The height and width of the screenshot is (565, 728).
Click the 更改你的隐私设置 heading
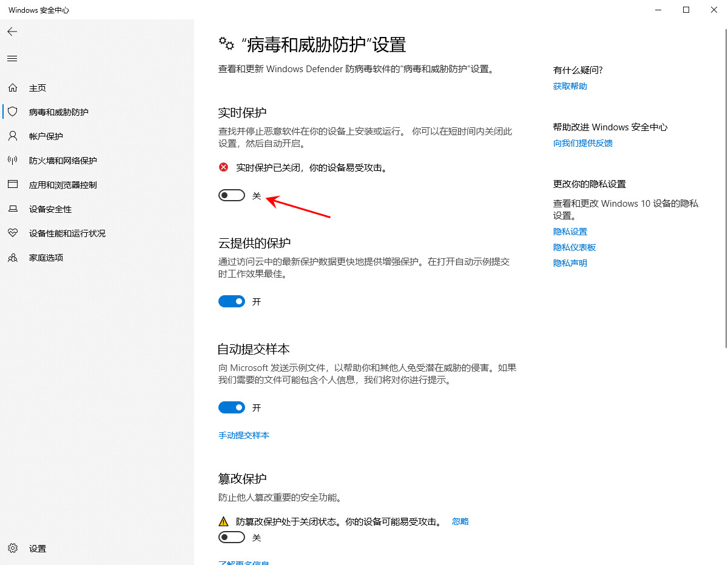[590, 184]
